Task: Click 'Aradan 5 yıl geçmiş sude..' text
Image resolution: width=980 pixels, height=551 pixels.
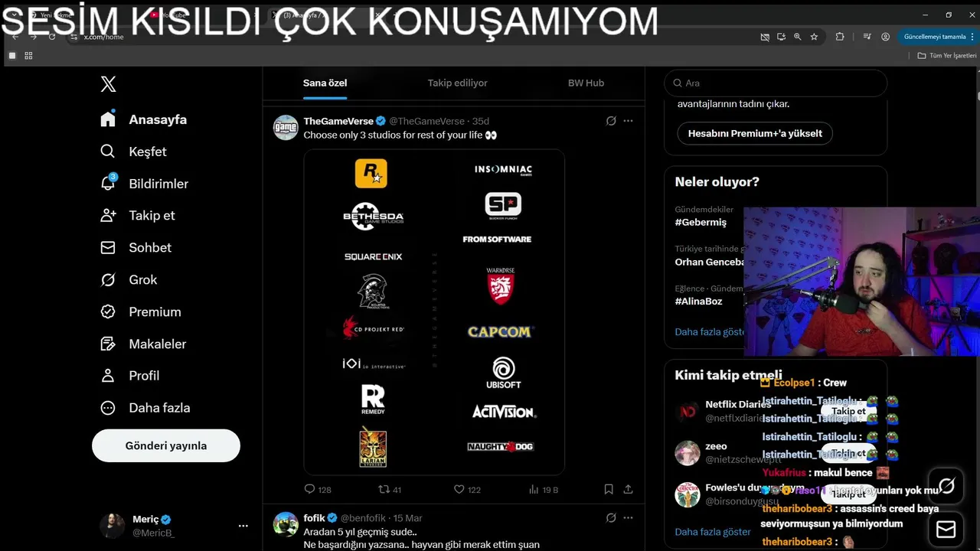Action: (360, 532)
